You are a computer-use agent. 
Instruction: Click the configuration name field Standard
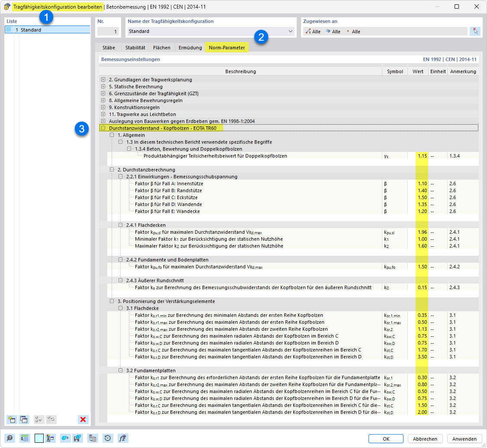211,31
